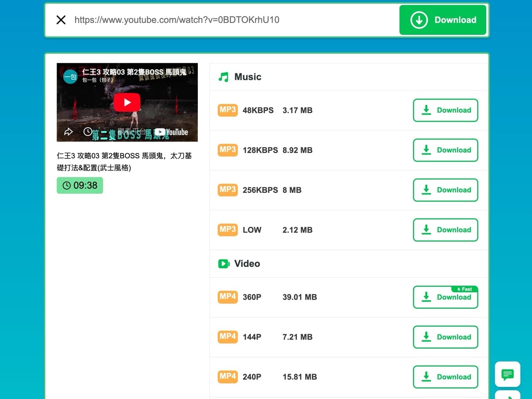The image size is (532, 399).
Task: Click the 09:38 duration badge
Action: [x=80, y=185]
